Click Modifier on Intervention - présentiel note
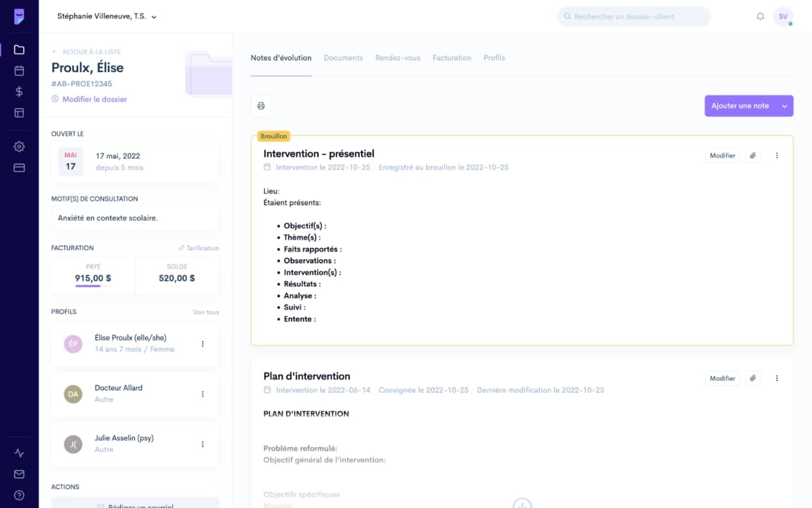 [x=722, y=156]
